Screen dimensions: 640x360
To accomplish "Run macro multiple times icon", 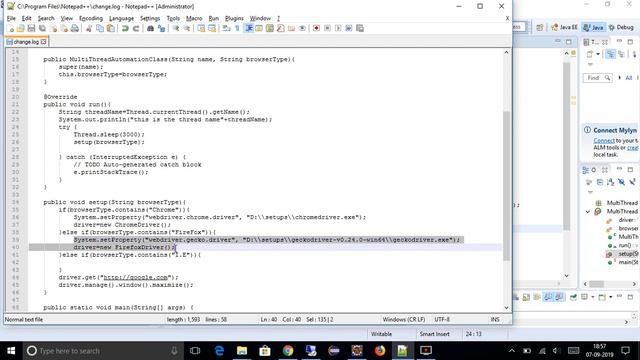I will pyautogui.click(x=349, y=29).
